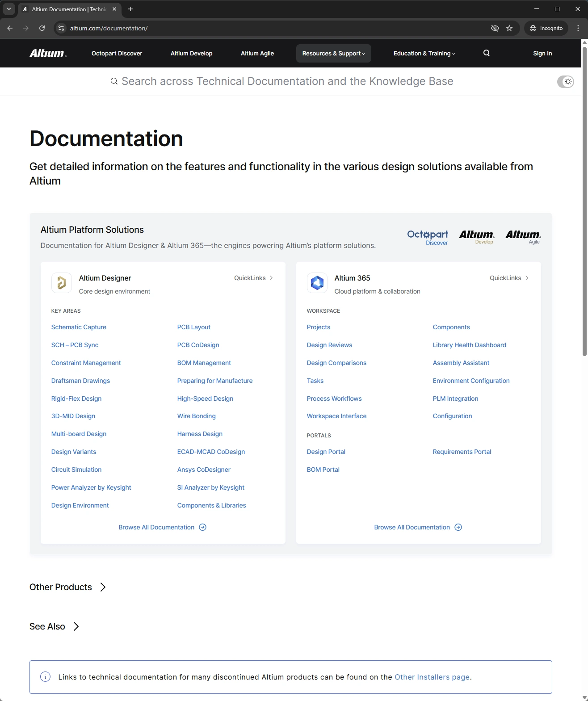588x701 pixels.
Task: Open BOM Management documentation
Action: tap(204, 363)
